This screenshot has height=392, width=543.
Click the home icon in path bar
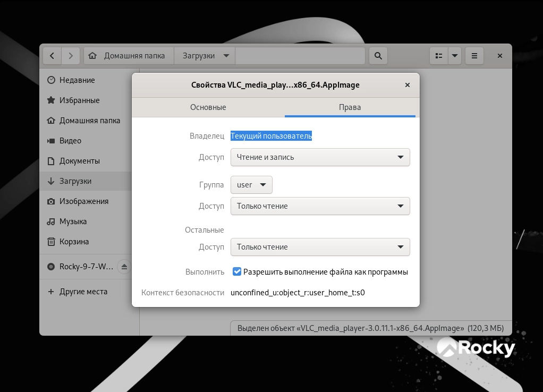[92, 55]
